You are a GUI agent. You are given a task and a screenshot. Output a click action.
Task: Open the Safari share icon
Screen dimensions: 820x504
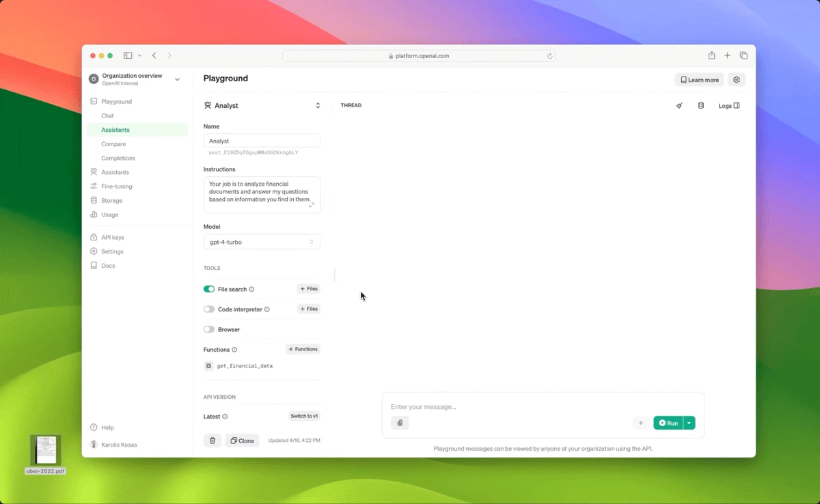[x=711, y=55]
